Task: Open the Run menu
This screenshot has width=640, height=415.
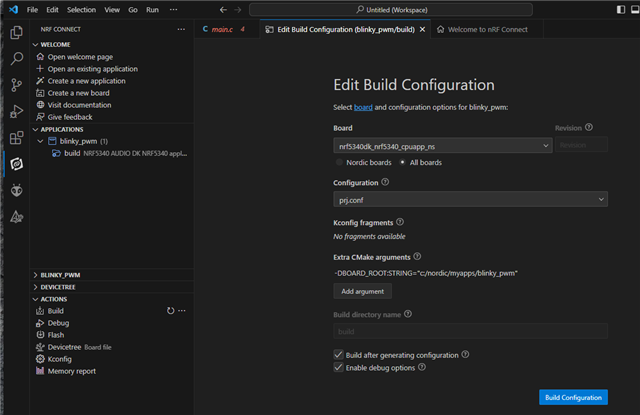Action: click(x=152, y=10)
